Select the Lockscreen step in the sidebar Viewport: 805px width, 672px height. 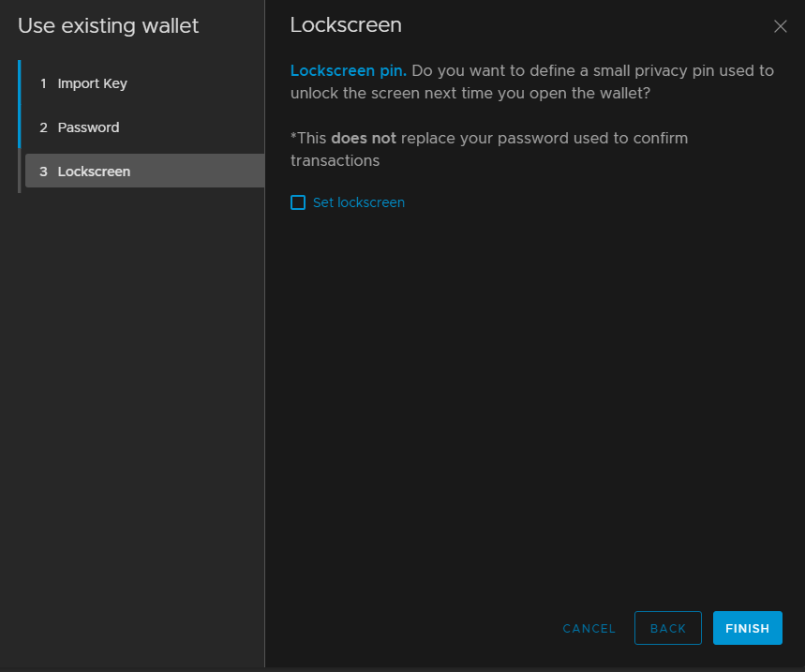[x=94, y=172]
